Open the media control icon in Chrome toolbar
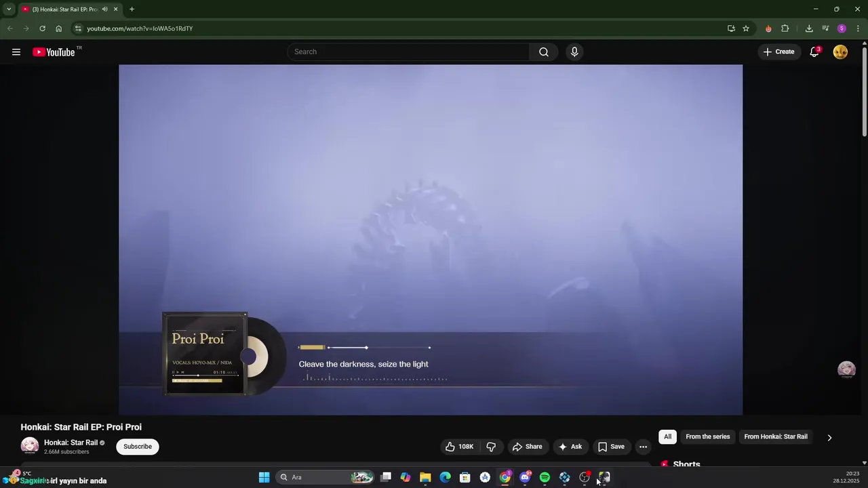 [x=825, y=28]
